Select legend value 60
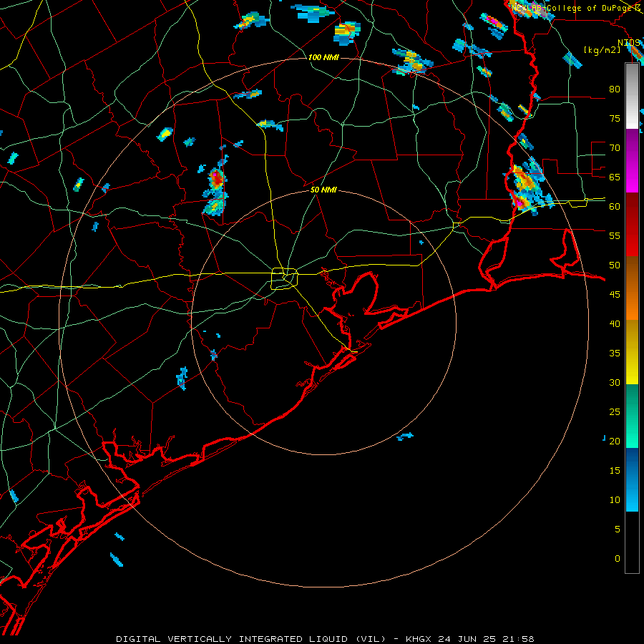644x644 pixels. [x=615, y=207]
